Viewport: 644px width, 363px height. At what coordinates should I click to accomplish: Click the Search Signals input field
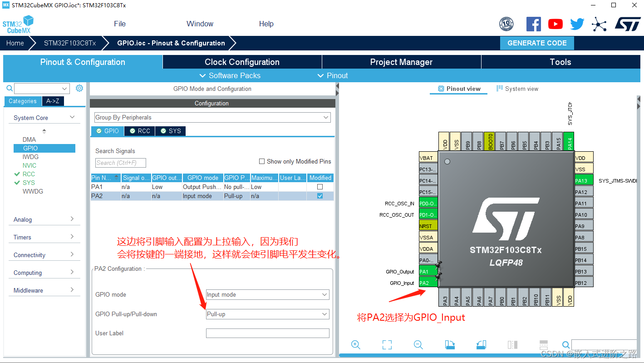(x=121, y=163)
